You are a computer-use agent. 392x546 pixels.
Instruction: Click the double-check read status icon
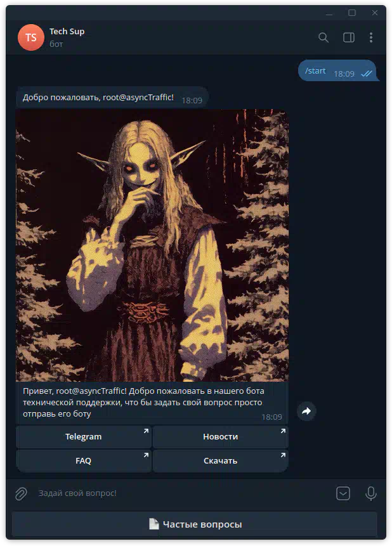pyautogui.click(x=366, y=74)
